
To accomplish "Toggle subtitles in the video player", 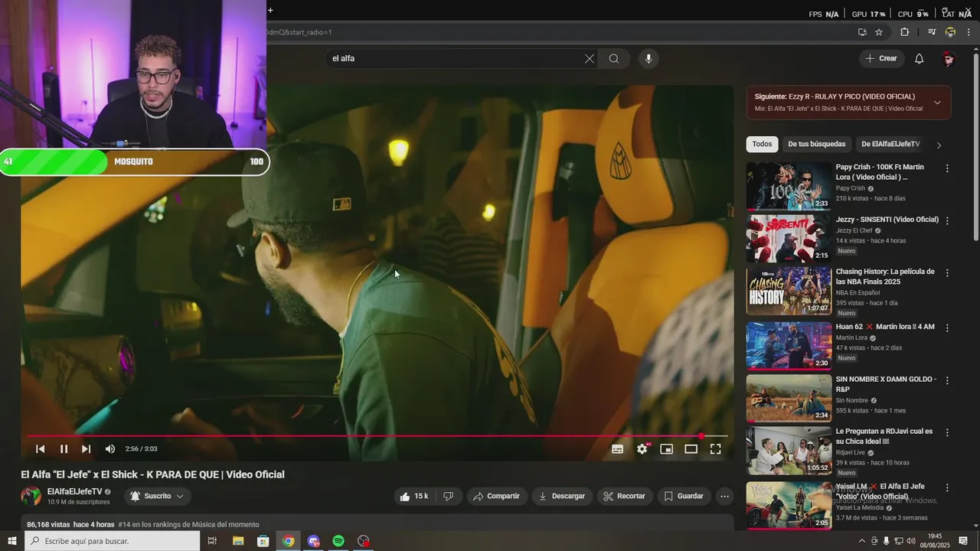I will coord(617,449).
